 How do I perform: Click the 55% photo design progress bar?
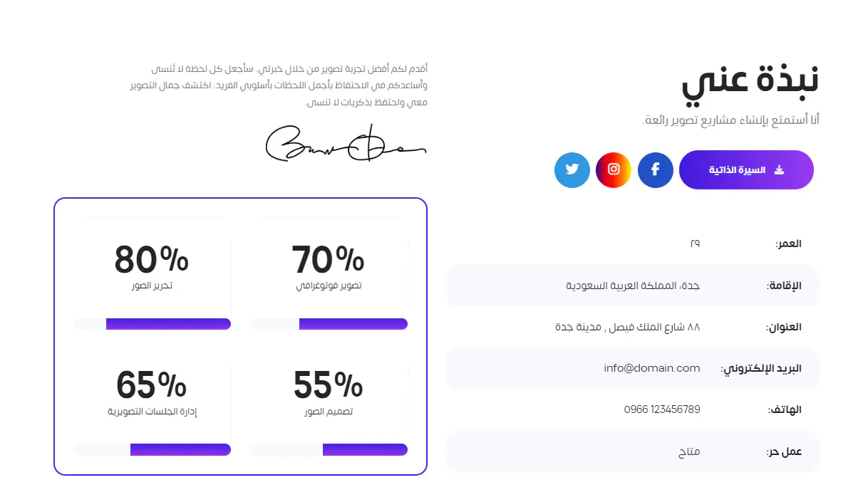coord(329,449)
